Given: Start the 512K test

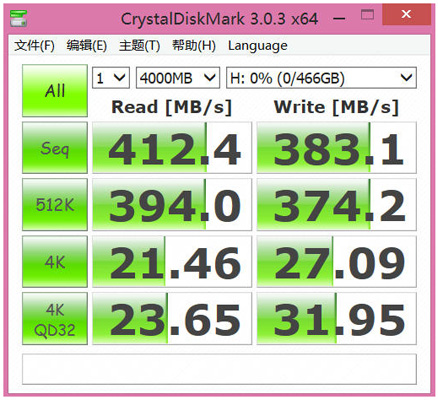Looking at the screenshot, I should [55, 204].
